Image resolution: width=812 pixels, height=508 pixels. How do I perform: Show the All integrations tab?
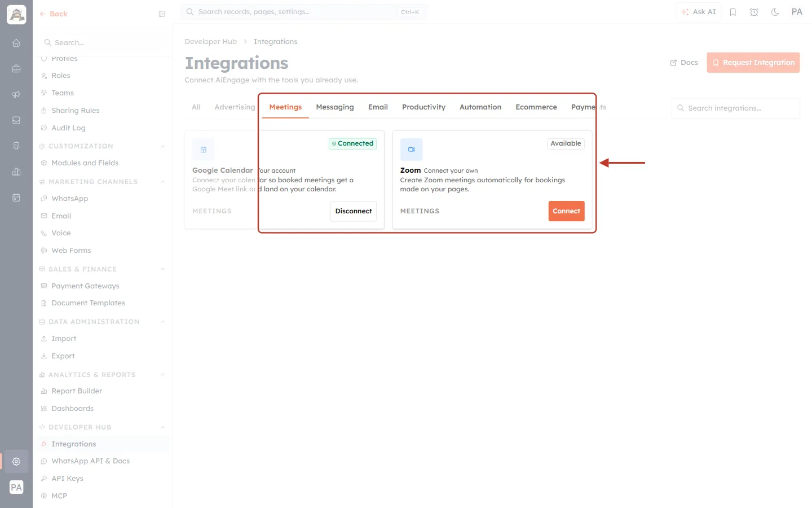pyautogui.click(x=196, y=107)
